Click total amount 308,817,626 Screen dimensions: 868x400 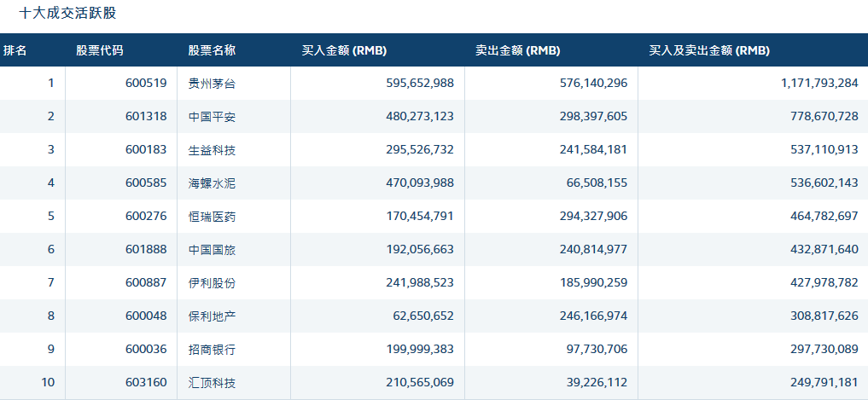coord(824,316)
